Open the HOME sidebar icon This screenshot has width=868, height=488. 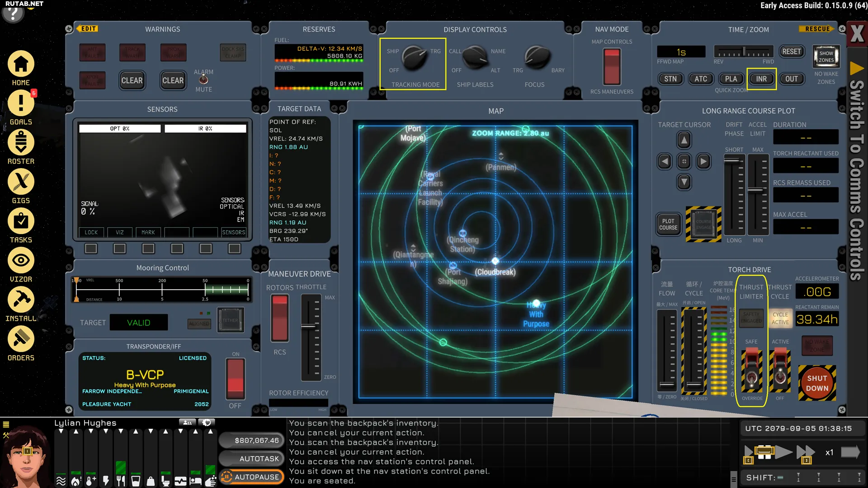coord(21,64)
